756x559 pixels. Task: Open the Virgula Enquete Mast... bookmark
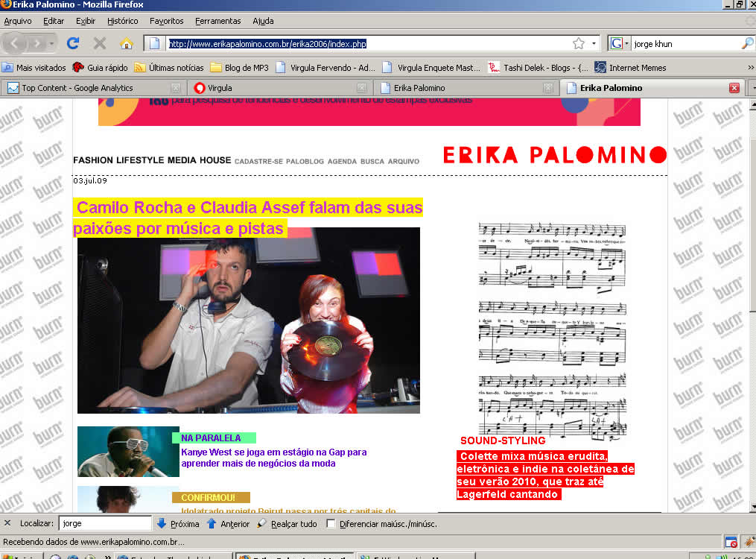[431, 68]
